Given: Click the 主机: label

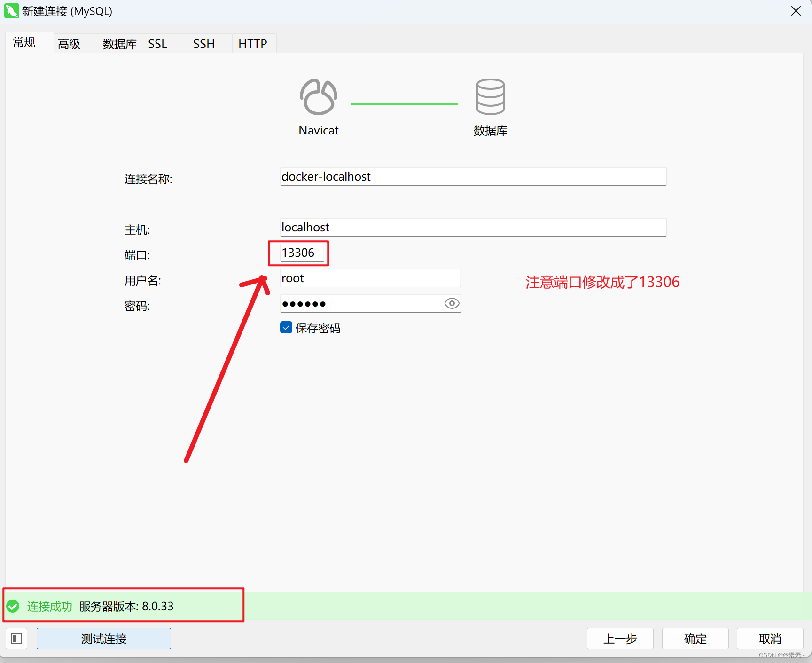Looking at the screenshot, I should (x=137, y=230).
